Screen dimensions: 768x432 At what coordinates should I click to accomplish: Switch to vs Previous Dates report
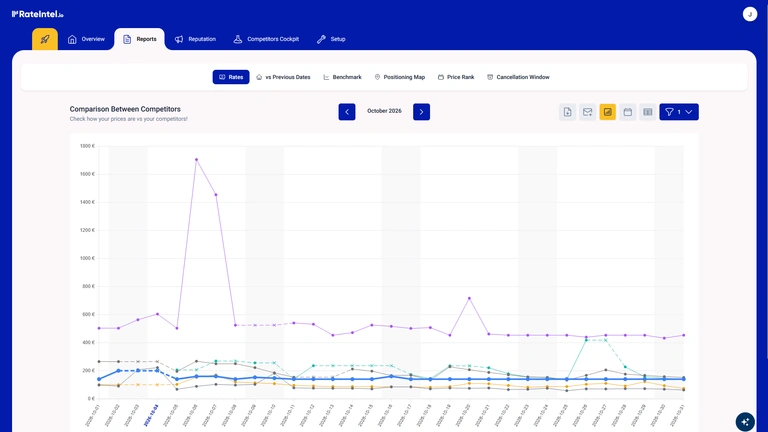pos(283,77)
